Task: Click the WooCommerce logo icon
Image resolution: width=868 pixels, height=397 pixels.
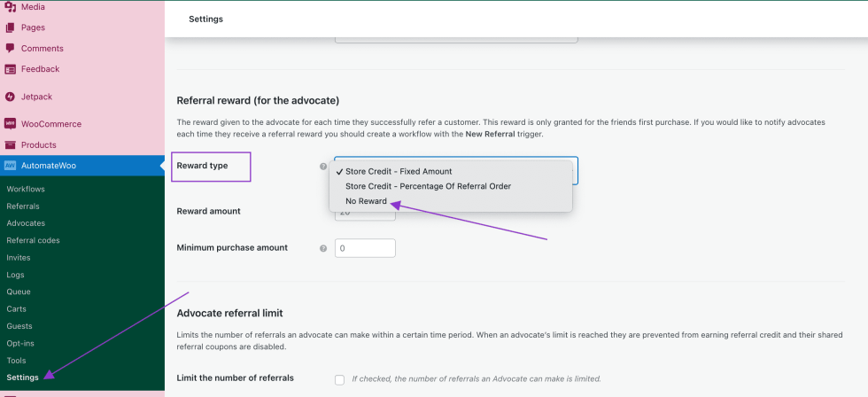Action: pos(11,124)
